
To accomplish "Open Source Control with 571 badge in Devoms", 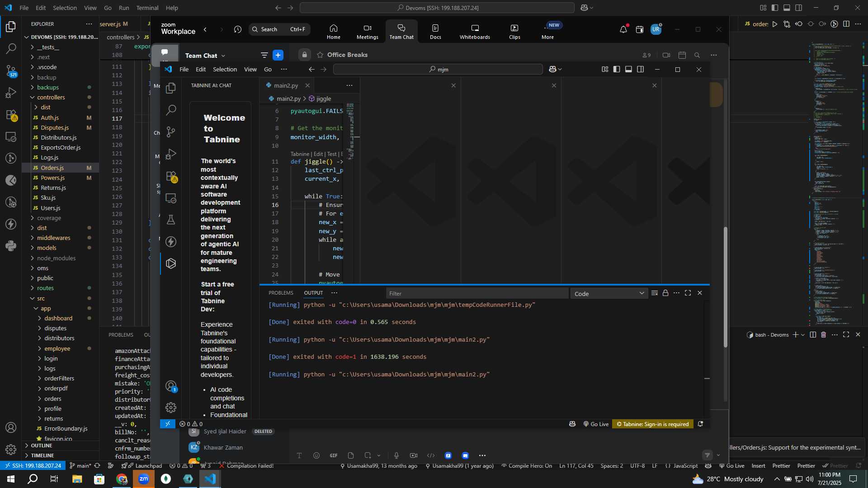I will pyautogui.click(x=11, y=70).
